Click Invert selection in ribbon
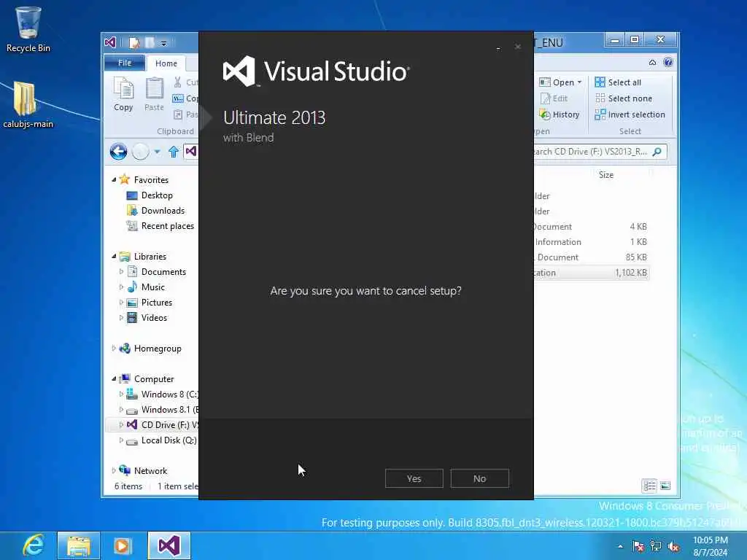The width and height of the screenshot is (747, 560). coord(630,114)
